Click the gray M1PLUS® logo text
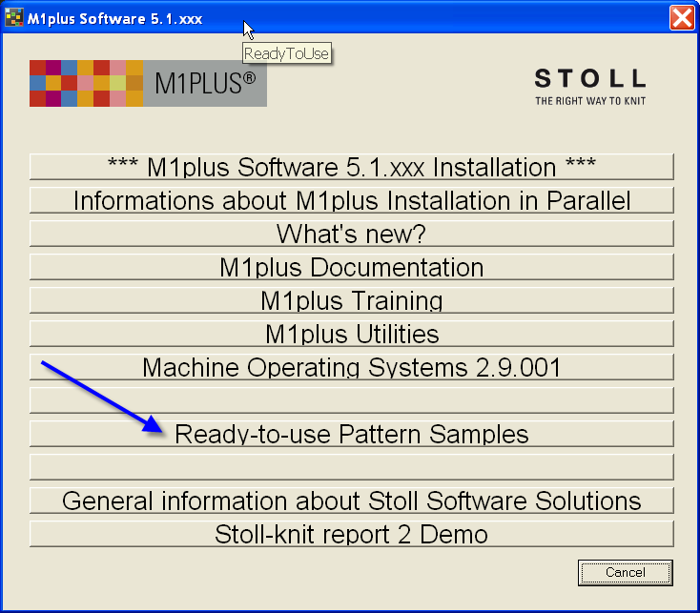The width and height of the screenshot is (700, 613). coord(204,83)
